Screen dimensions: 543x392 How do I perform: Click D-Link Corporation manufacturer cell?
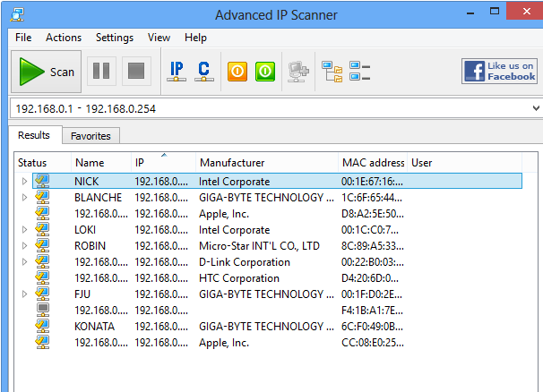(x=245, y=262)
